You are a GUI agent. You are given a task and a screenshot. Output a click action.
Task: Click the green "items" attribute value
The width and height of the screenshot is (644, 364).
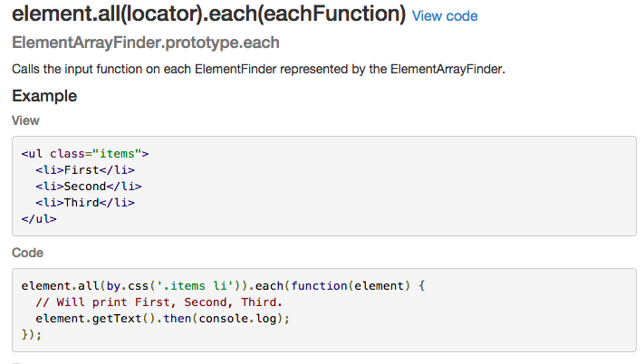(x=117, y=154)
